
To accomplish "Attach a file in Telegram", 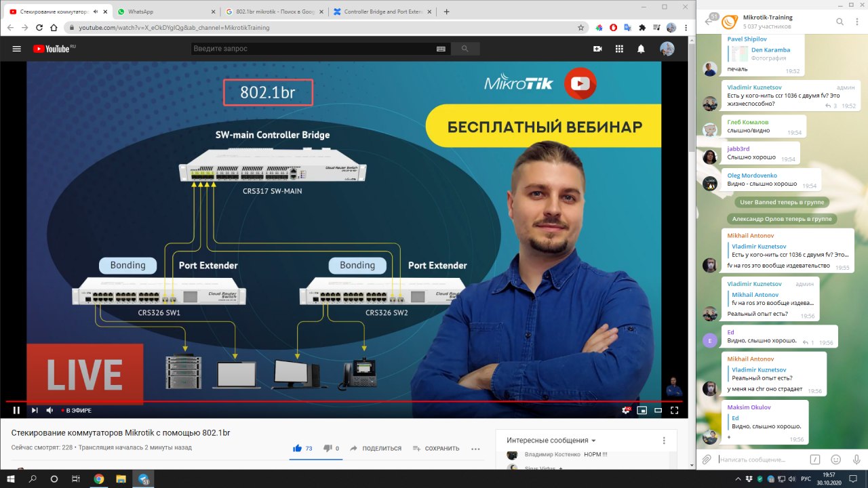I will tap(707, 459).
